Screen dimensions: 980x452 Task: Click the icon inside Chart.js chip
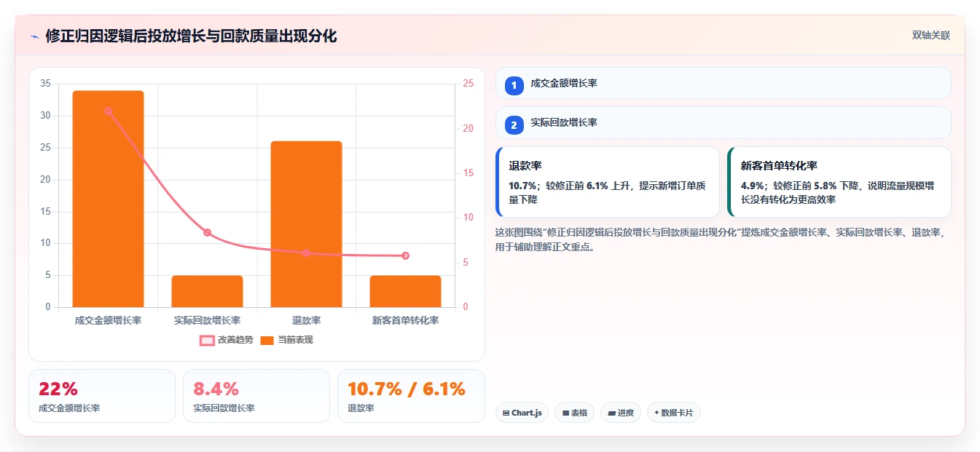click(x=506, y=413)
